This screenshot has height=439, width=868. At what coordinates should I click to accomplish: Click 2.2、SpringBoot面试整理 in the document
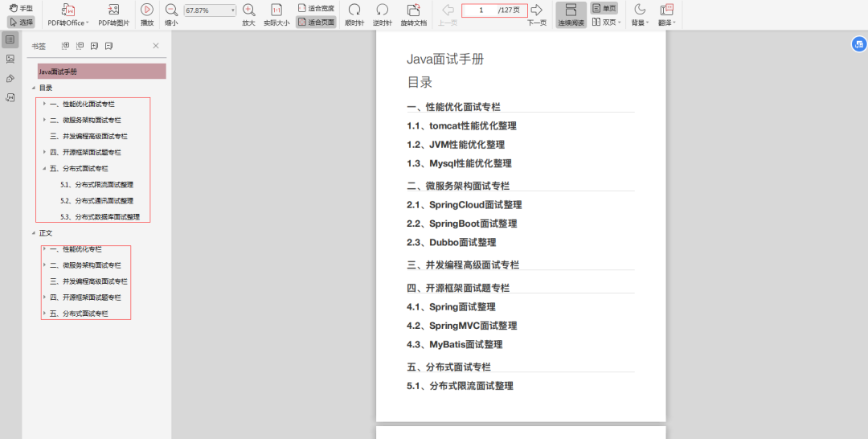click(x=461, y=224)
